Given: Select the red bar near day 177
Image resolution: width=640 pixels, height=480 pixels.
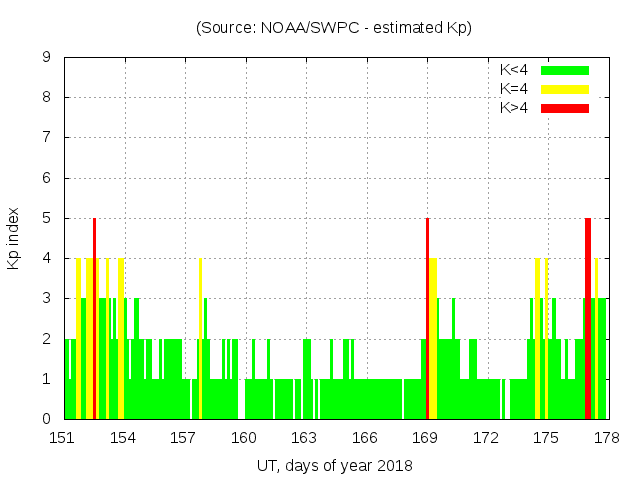Looking at the screenshot, I should [x=588, y=320].
